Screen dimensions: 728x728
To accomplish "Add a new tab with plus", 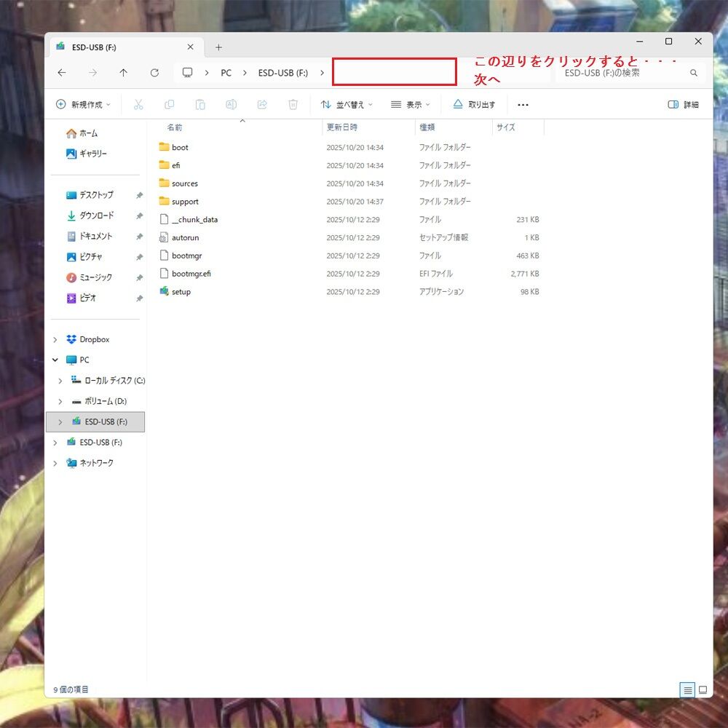I will click(x=218, y=47).
